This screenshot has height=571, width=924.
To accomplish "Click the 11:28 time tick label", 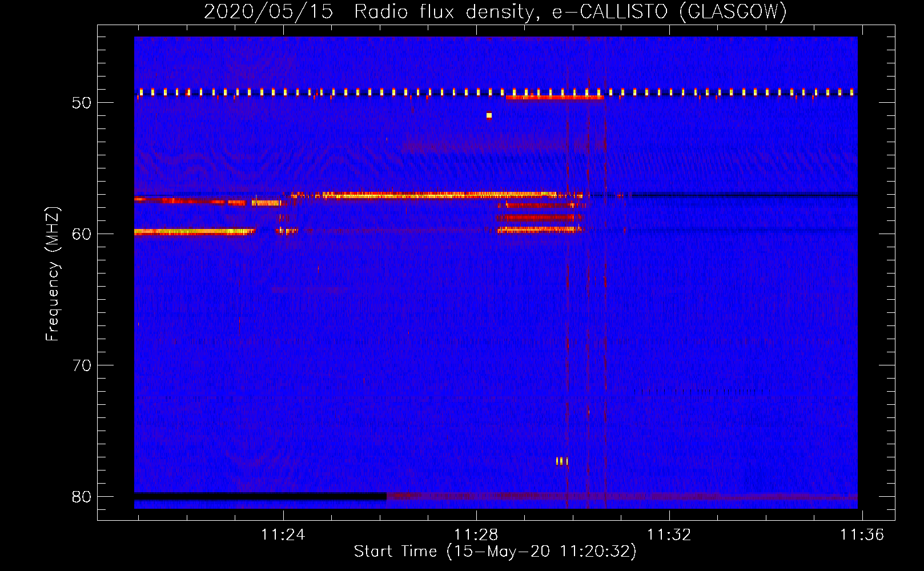I will [x=476, y=535].
